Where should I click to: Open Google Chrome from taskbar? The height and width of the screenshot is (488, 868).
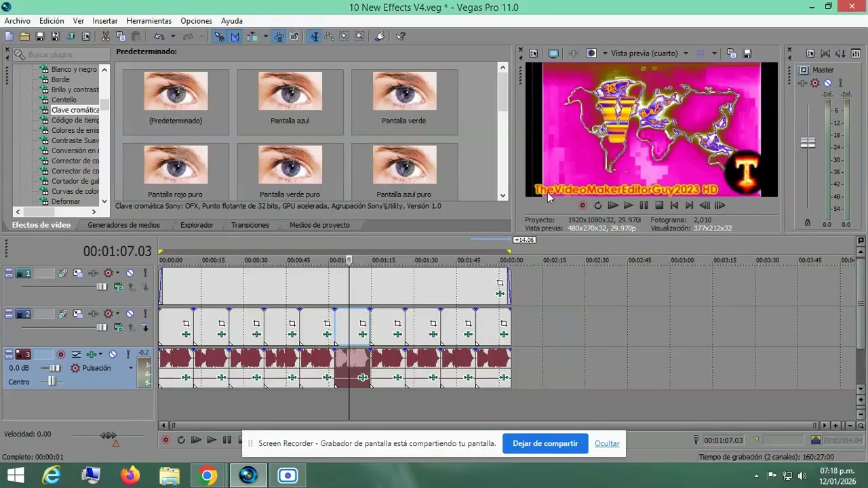(208, 475)
